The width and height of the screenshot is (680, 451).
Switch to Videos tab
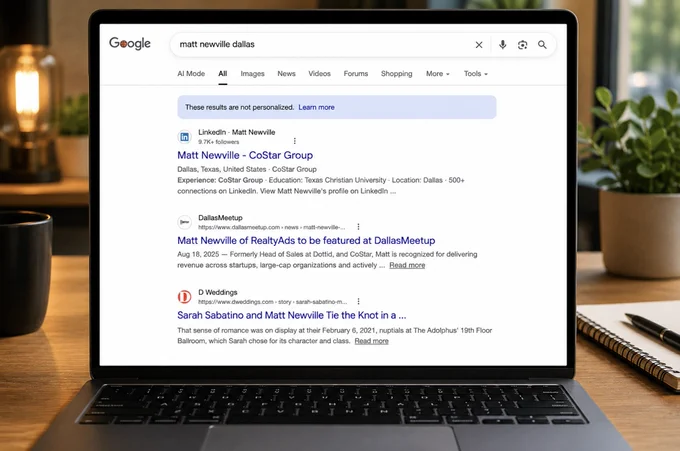[319, 74]
